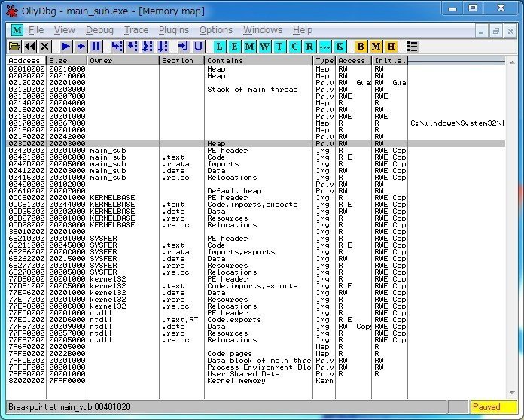Viewport: 524px width, 420px height.
Task: Open the File menu
Action: coord(36,30)
